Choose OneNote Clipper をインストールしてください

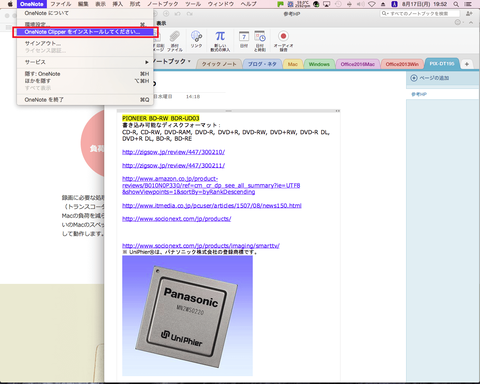click(x=85, y=32)
